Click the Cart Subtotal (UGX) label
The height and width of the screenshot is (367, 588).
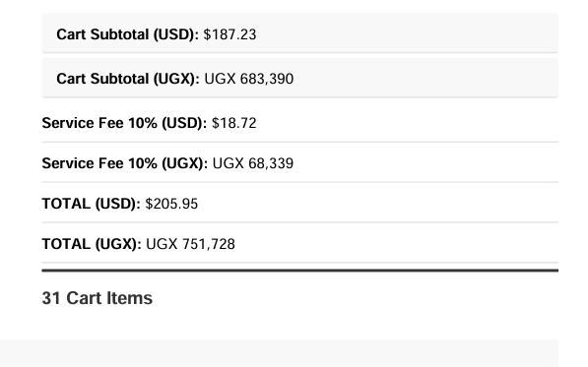click(128, 79)
